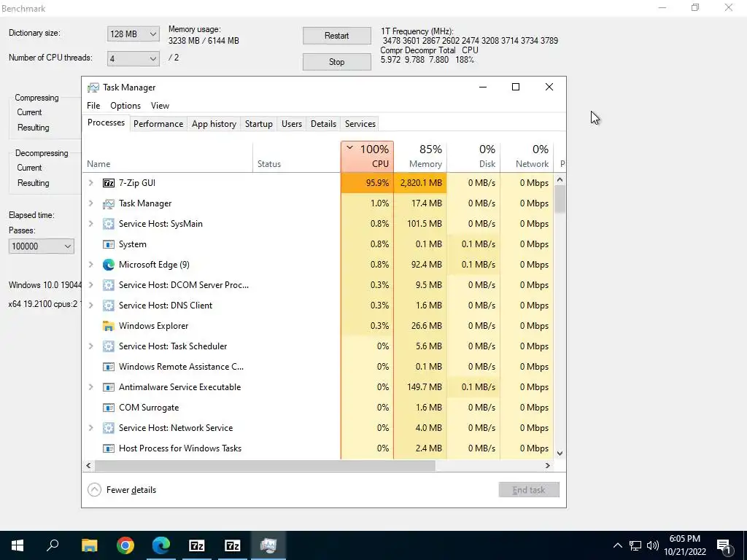The width and height of the screenshot is (747, 560).
Task: Click the Service Host: DCOM Server gear icon
Action: (109, 285)
